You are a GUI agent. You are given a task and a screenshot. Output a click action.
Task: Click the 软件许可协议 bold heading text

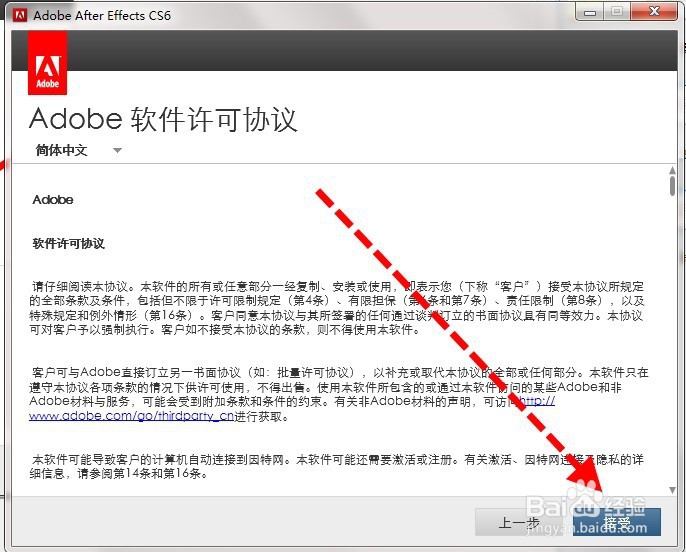pos(69,244)
